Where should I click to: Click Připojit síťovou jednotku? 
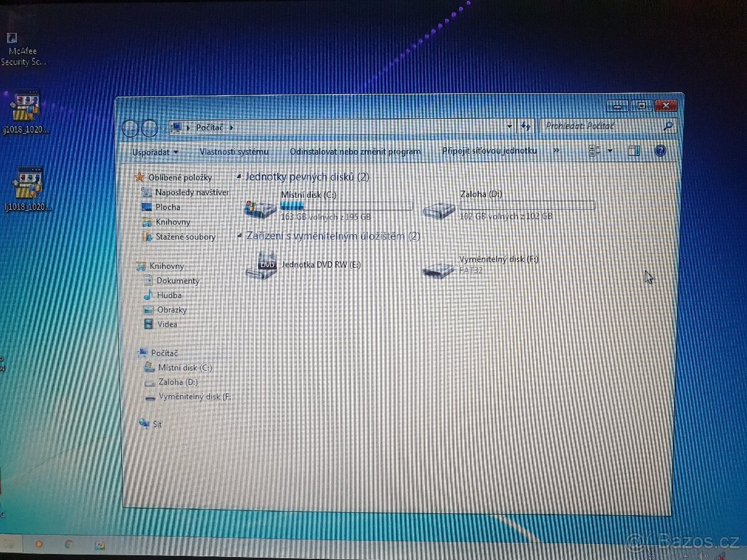[489, 150]
